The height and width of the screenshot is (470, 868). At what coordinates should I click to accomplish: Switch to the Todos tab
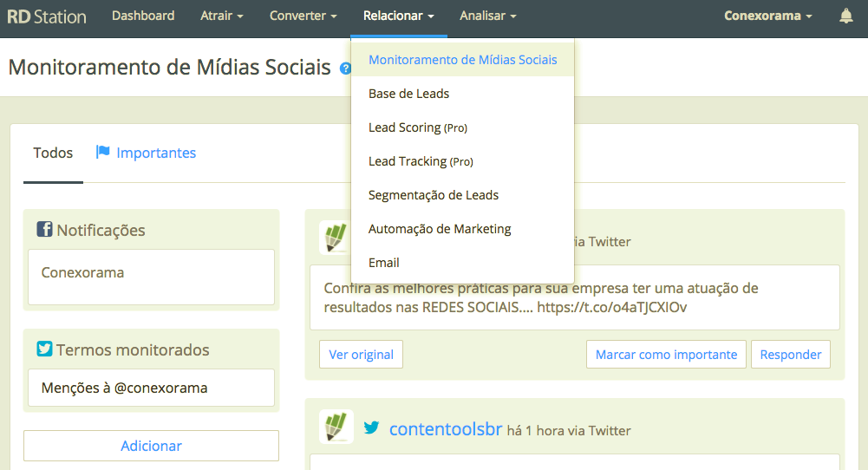[x=53, y=153]
